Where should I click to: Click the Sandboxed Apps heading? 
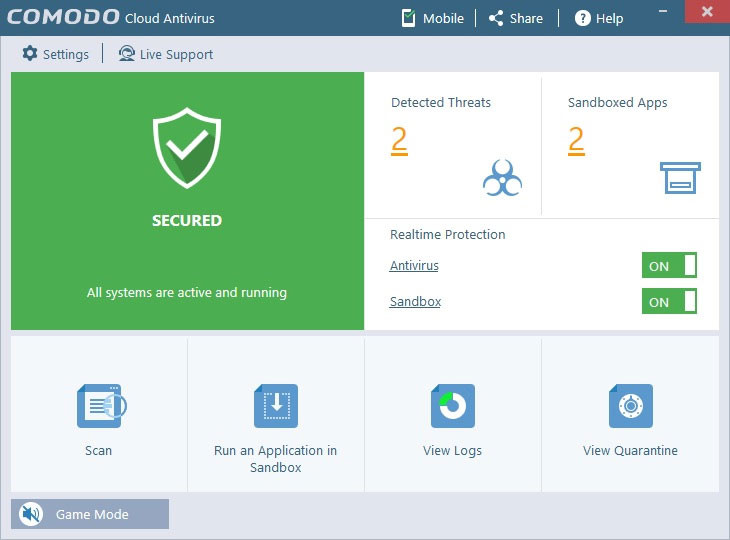click(x=617, y=102)
